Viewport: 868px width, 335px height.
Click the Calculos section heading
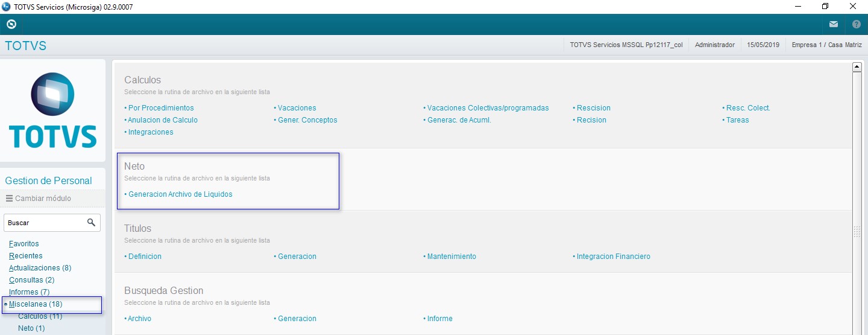(x=143, y=80)
